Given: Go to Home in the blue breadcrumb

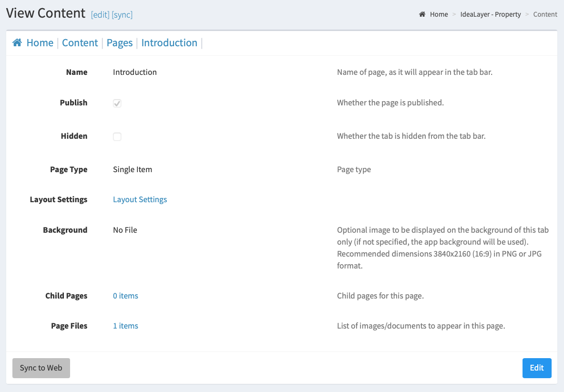Looking at the screenshot, I should click(40, 43).
